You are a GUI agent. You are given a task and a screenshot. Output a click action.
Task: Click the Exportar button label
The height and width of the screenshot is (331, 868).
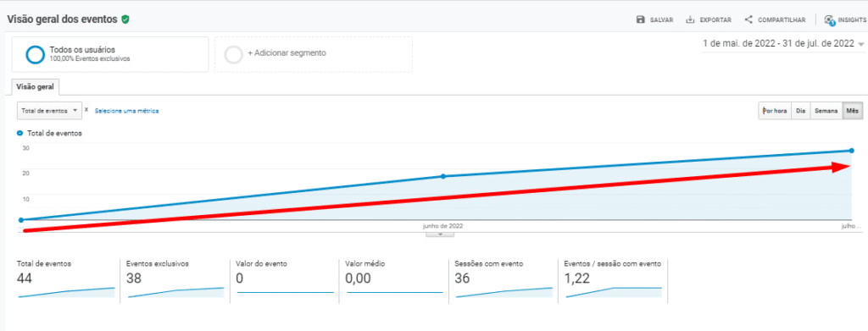(x=715, y=19)
